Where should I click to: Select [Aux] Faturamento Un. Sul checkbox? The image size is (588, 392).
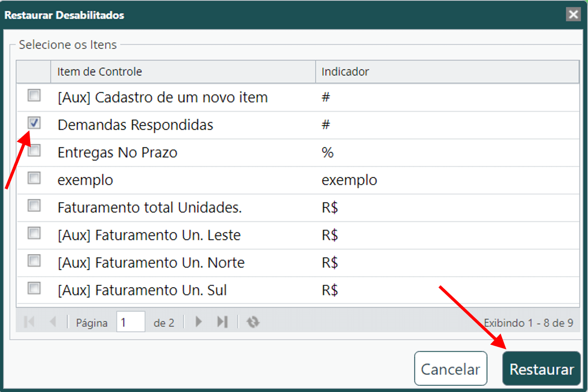pyautogui.click(x=34, y=288)
